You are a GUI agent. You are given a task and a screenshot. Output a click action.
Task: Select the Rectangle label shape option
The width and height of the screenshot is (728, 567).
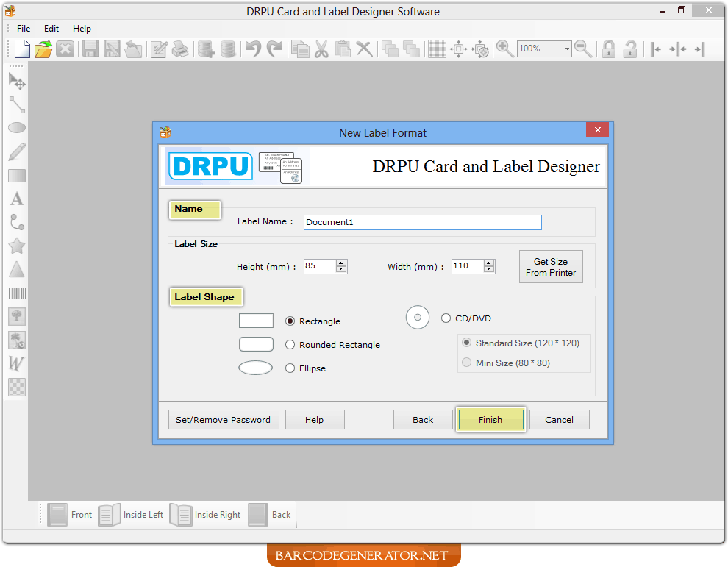pos(290,321)
